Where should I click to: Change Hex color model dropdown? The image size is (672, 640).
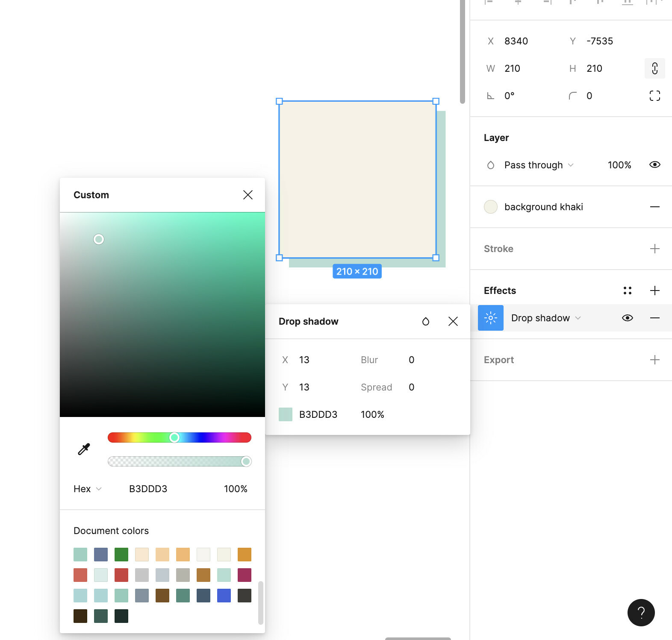(88, 489)
